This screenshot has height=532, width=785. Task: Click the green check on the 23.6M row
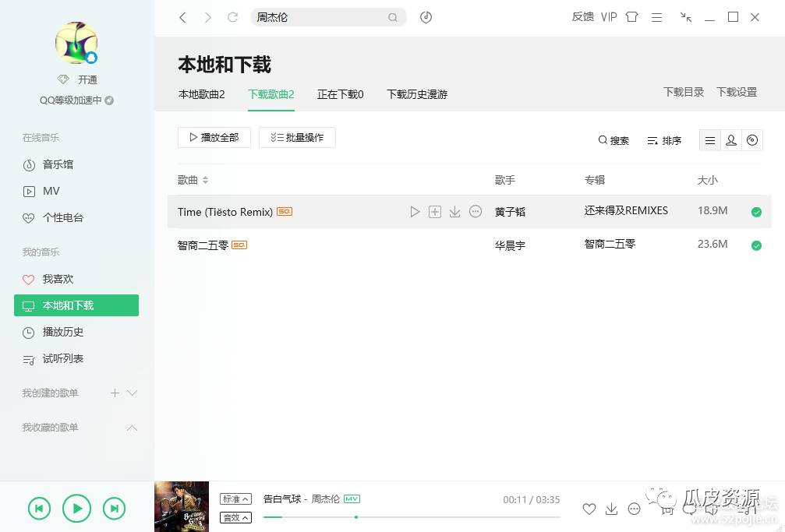pos(756,245)
